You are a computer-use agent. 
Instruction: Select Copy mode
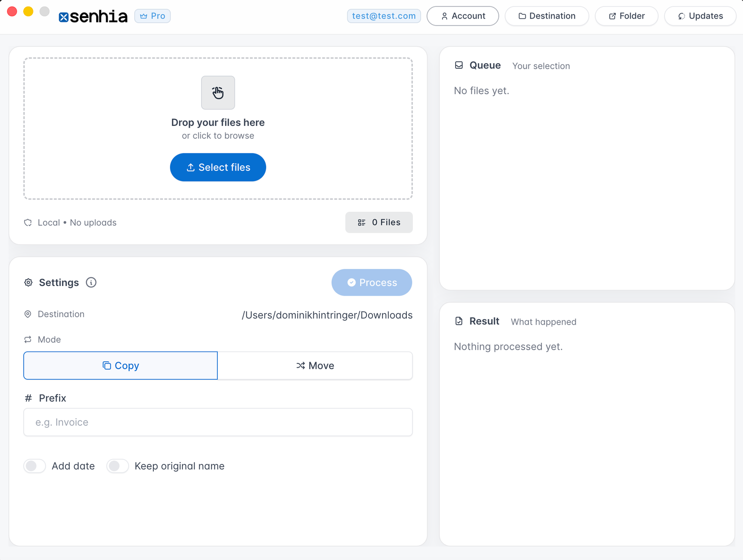click(121, 366)
